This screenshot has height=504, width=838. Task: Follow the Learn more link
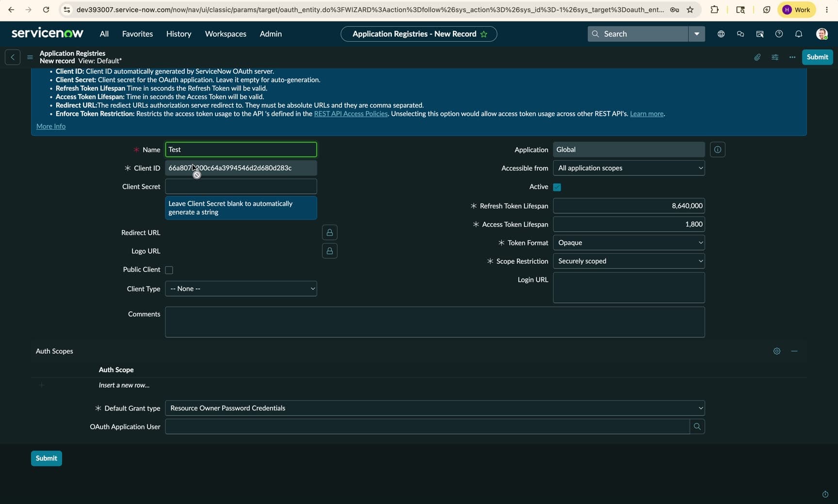pos(646,114)
